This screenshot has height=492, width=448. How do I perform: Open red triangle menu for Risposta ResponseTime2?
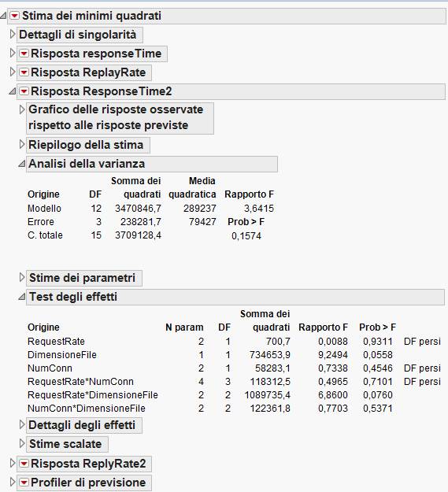[24, 91]
